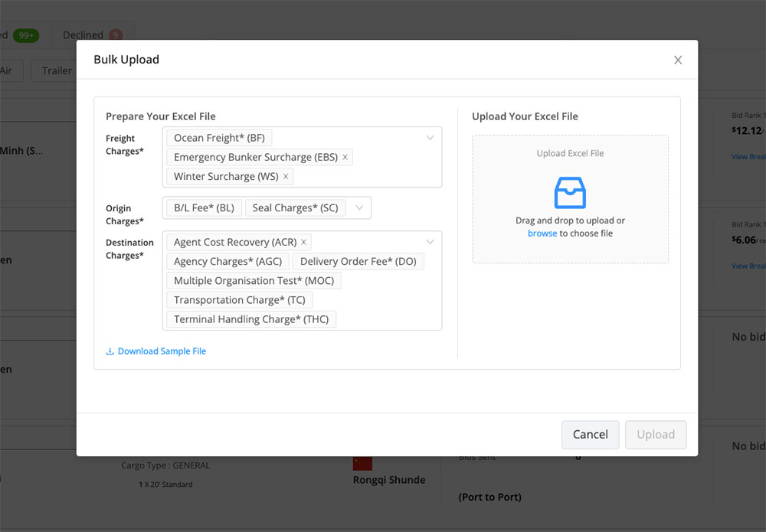Close the Bulk Upload dialog

tap(678, 60)
